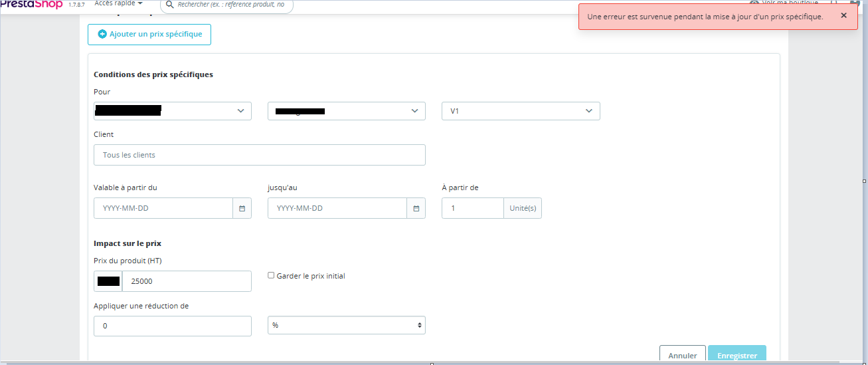Click the PrestaShop logo

31,4
